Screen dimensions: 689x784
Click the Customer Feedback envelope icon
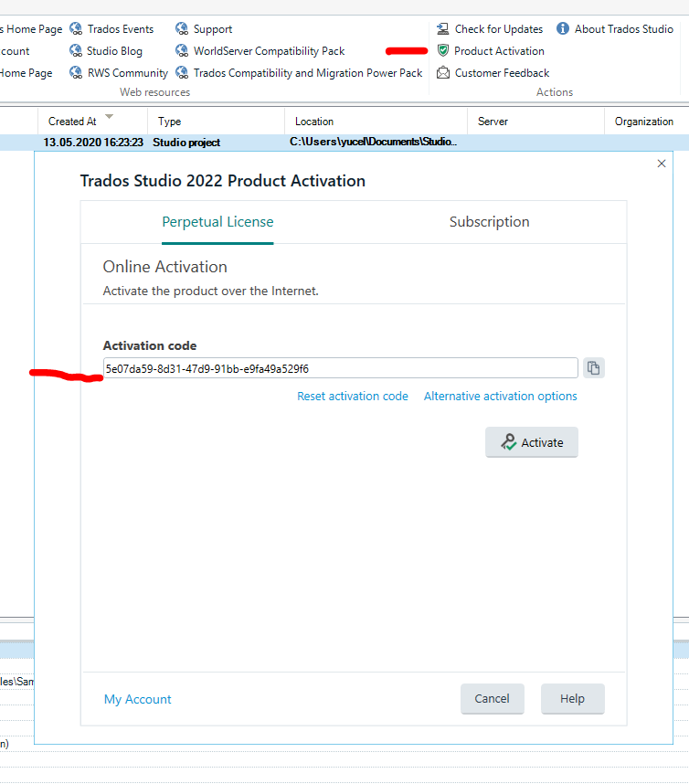pos(443,72)
